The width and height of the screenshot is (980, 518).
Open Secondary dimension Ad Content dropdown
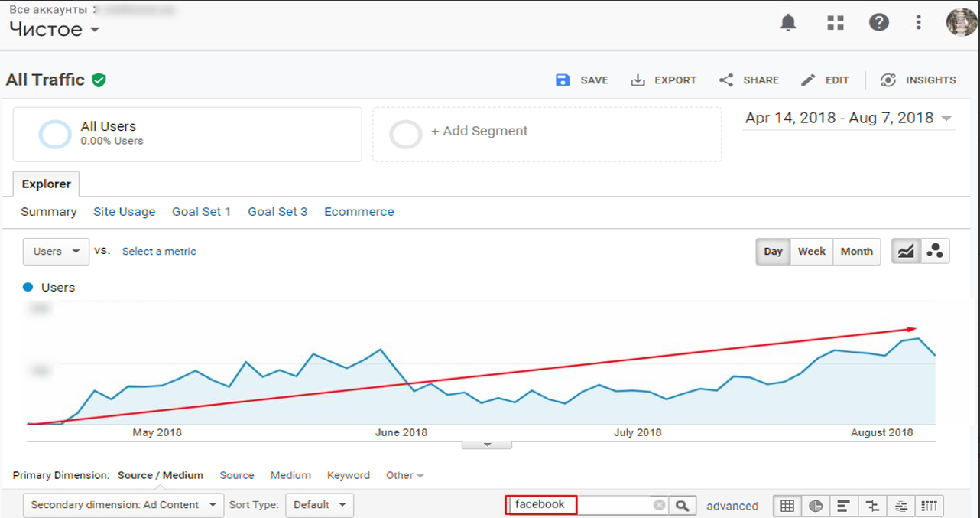click(124, 505)
